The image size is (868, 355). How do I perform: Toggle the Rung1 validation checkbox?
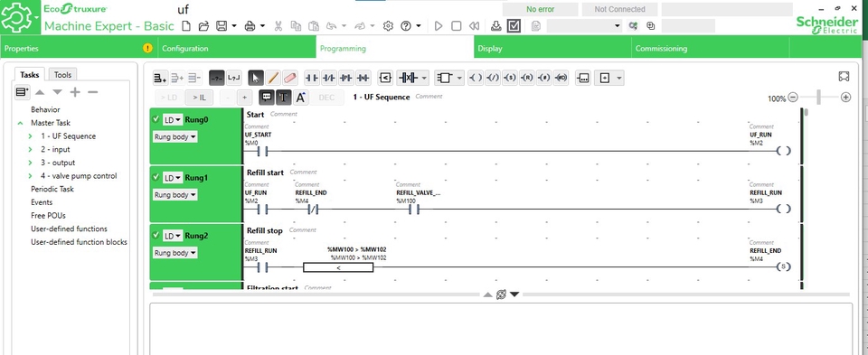pos(156,177)
